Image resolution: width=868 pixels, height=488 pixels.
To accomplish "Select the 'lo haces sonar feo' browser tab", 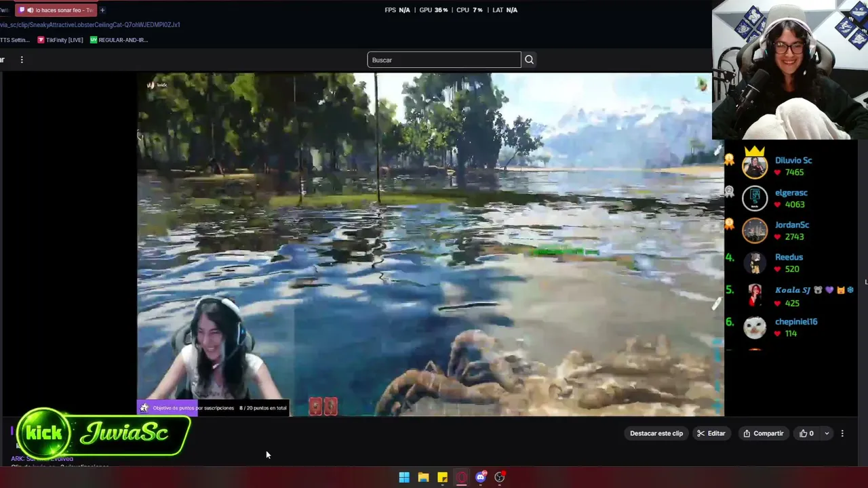I will pos(56,10).
